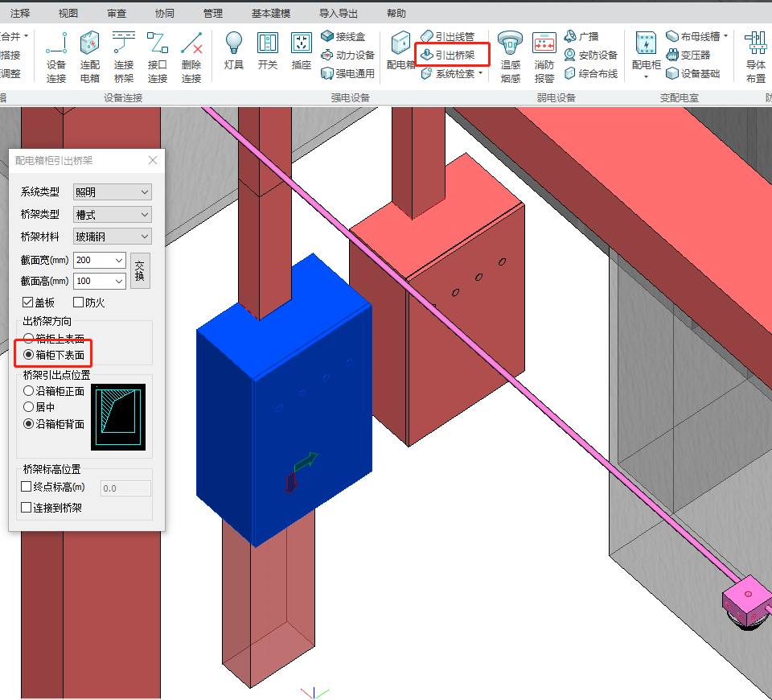Image resolution: width=772 pixels, height=700 pixels.
Task: Click the 删除连接 delete connection icon
Action: point(191,56)
